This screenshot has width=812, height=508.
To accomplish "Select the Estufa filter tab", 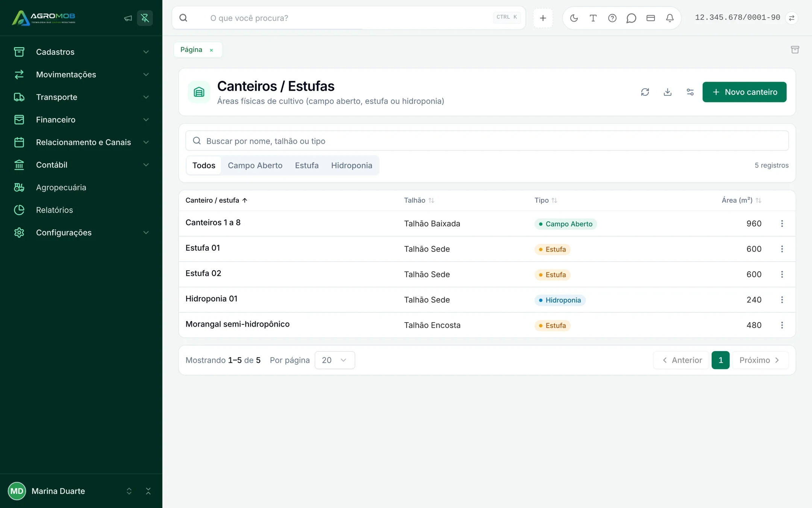I will (307, 166).
